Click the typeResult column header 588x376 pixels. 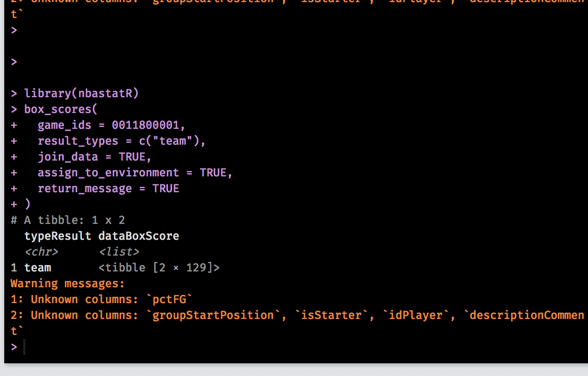coord(58,236)
